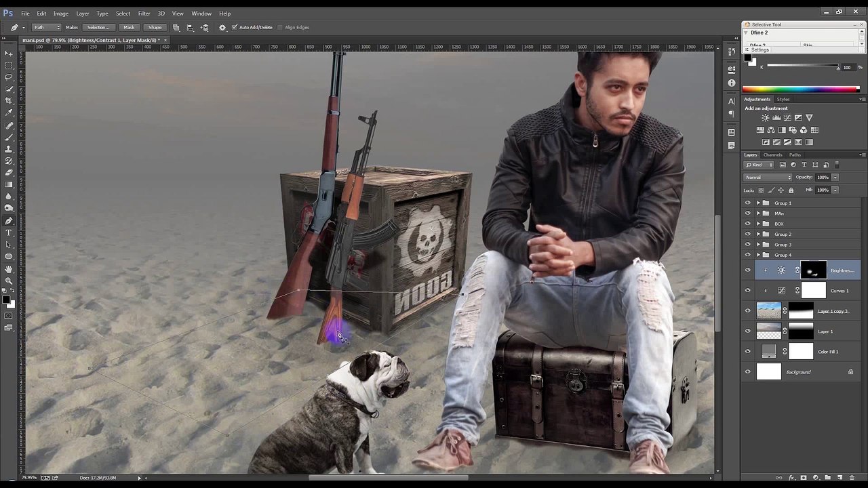Select the Eyedropper tool

point(9,113)
